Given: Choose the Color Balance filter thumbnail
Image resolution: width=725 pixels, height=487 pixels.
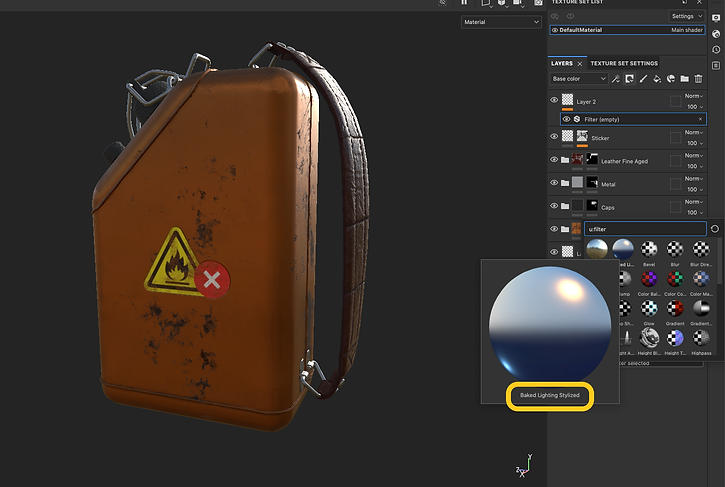Looking at the screenshot, I should [x=649, y=279].
